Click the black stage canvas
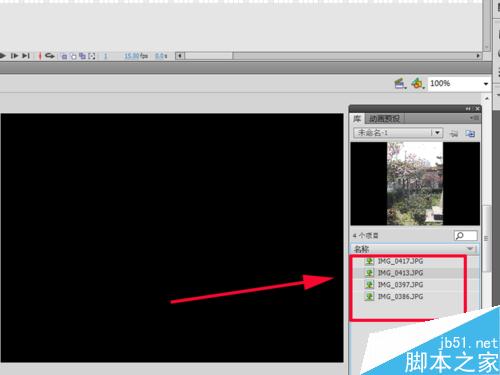 [x=172, y=238]
